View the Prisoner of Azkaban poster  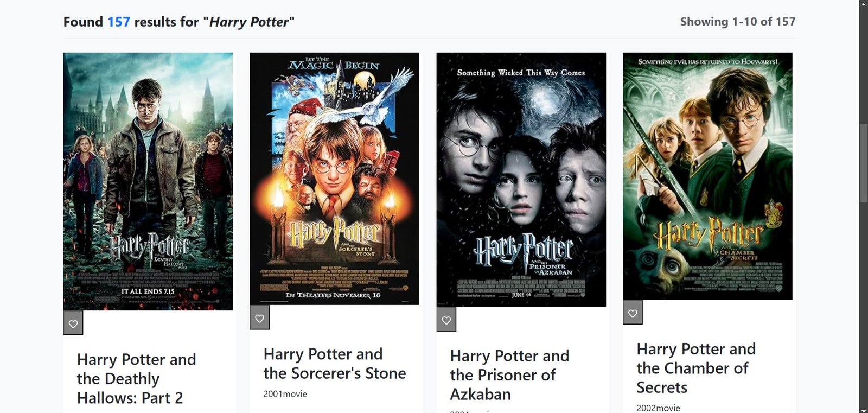[x=521, y=180]
